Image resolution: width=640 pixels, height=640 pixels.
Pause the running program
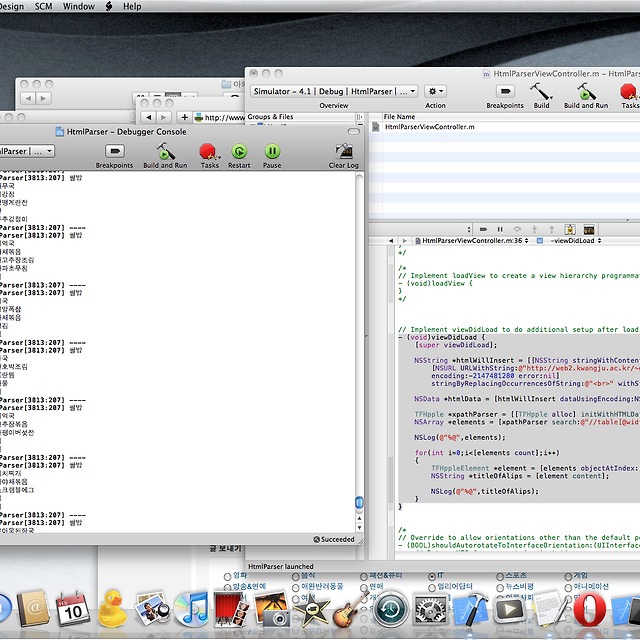pyautogui.click(x=272, y=152)
